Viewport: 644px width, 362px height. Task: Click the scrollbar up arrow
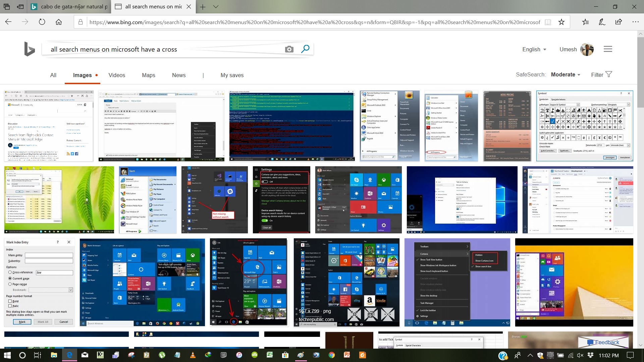click(641, 34)
